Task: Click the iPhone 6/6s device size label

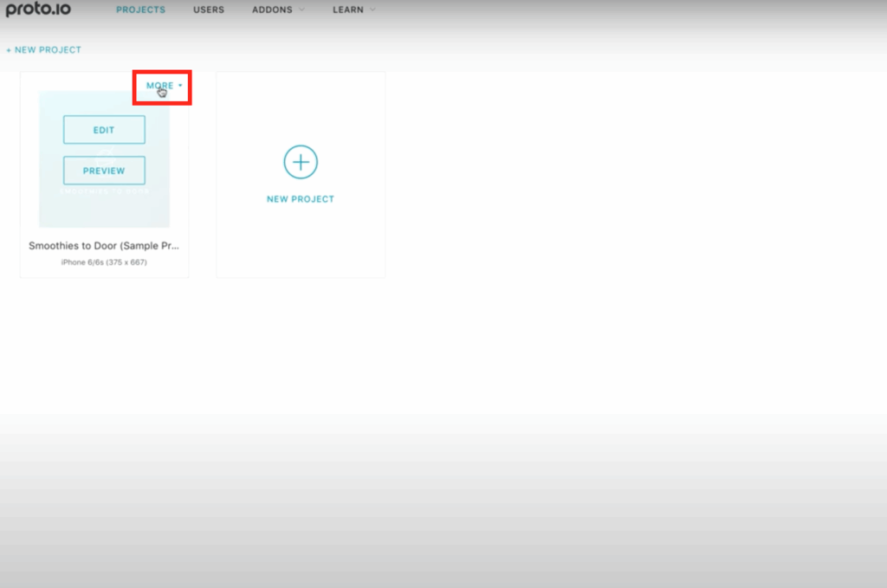Action: tap(104, 262)
